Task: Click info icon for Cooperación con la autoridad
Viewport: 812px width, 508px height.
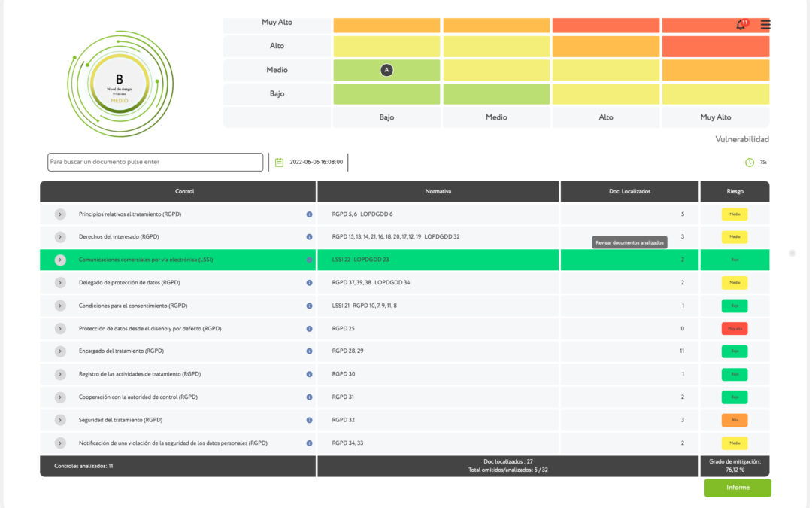Action: 309,397
